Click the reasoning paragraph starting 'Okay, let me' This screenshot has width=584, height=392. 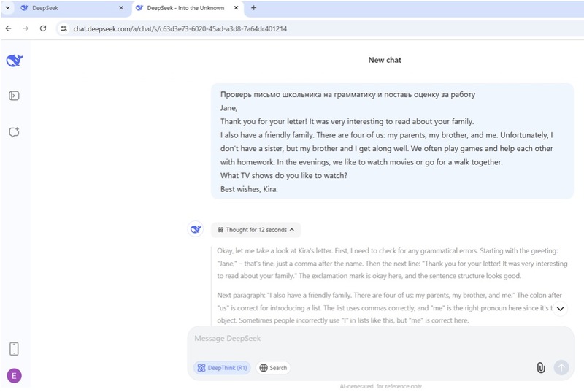tap(392, 264)
